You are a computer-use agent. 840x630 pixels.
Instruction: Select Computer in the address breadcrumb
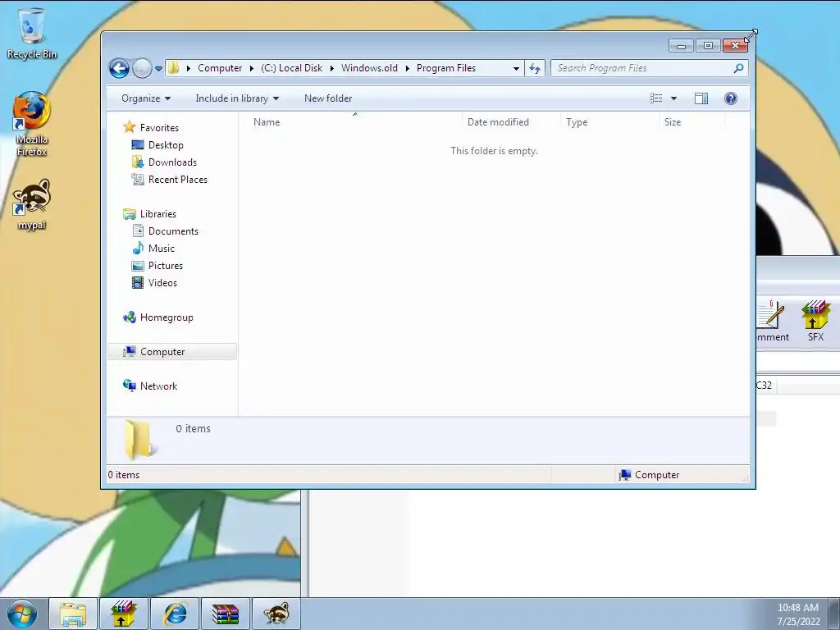[220, 68]
